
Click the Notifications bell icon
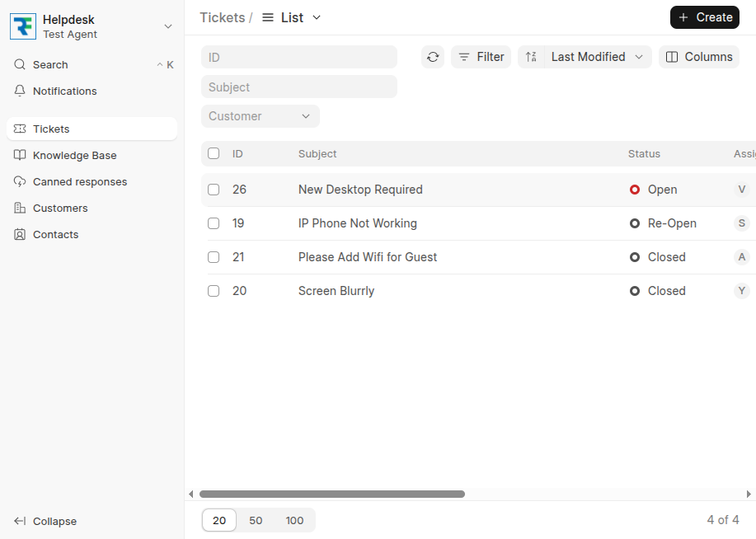[x=19, y=91]
